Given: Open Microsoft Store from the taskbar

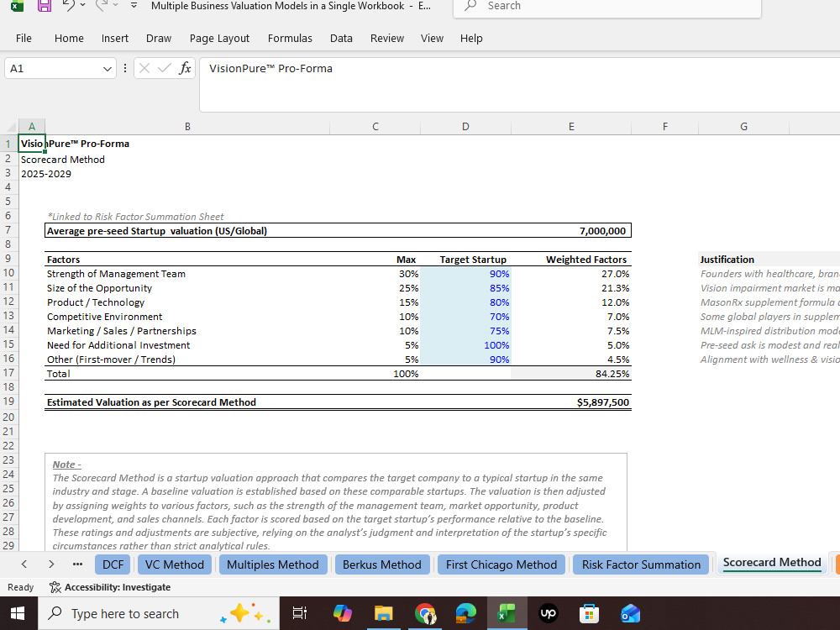Looking at the screenshot, I should 589,613.
